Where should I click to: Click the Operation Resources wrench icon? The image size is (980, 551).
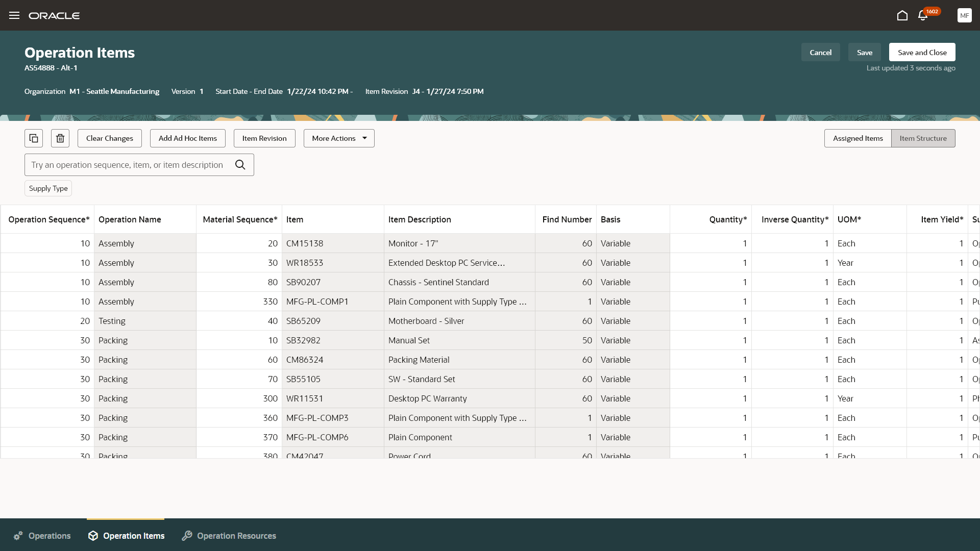point(187,536)
